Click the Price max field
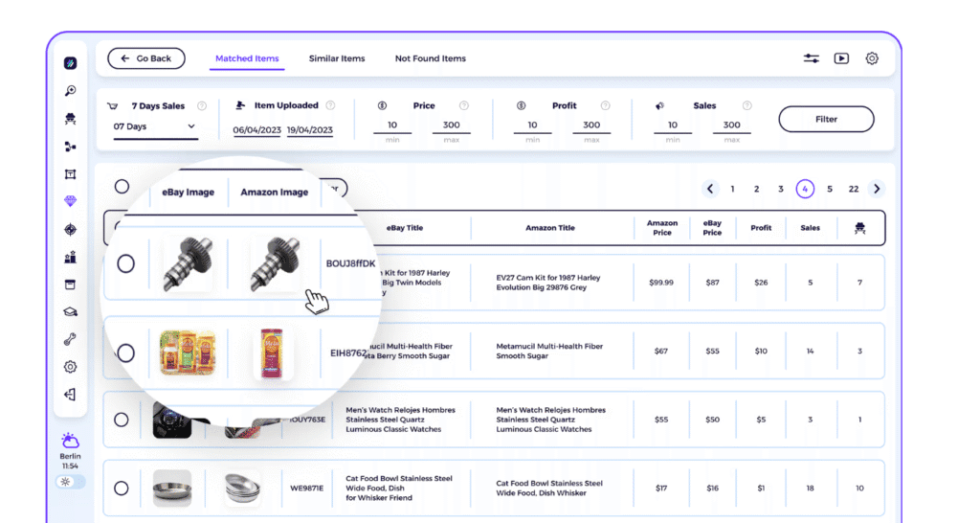The height and width of the screenshot is (523, 980). 452,125
